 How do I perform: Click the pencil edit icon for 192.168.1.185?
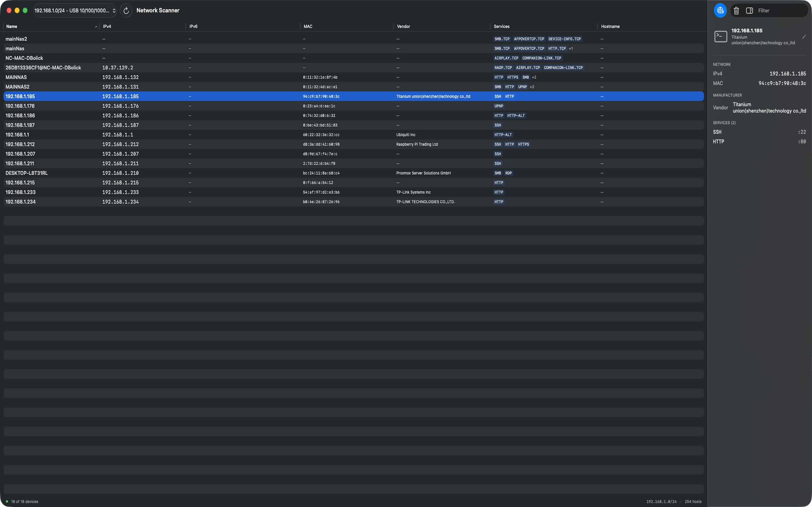(804, 37)
